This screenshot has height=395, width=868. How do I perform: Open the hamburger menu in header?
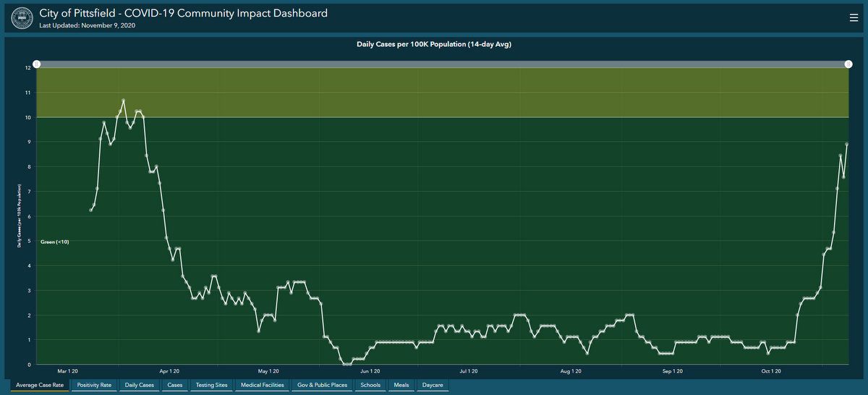click(853, 19)
